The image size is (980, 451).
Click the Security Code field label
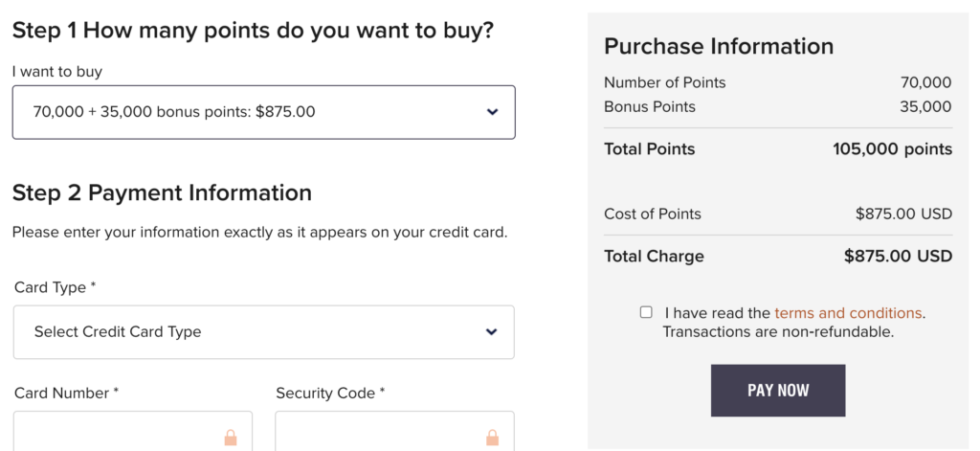330,393
